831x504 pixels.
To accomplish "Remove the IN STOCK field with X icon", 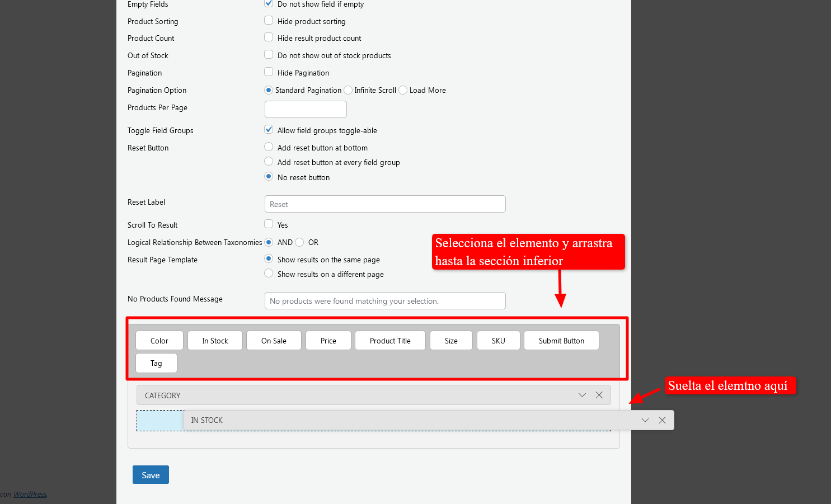I will click(663, 420).
